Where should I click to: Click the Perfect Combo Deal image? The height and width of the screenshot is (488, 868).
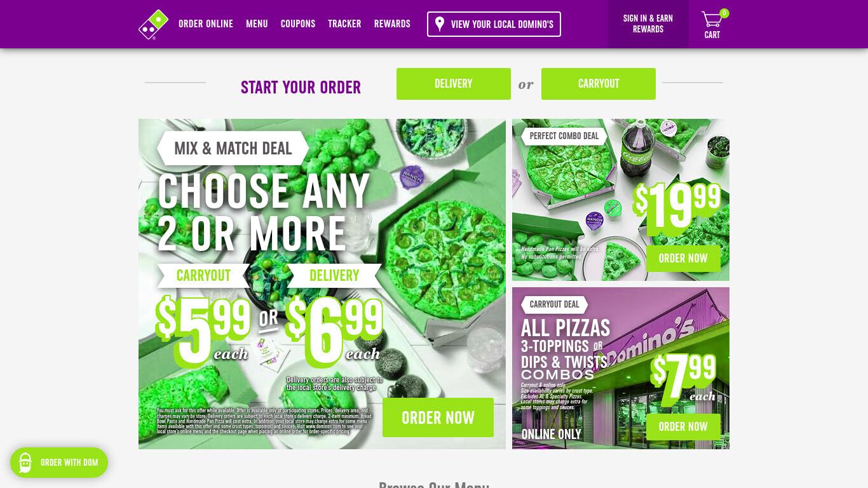621,200
